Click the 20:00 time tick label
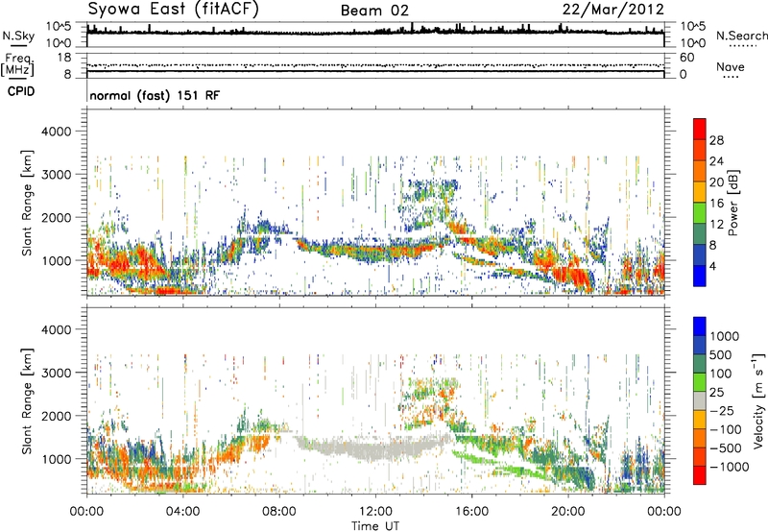The width and height of the screenshot is (768, 532). tap(568, 512)
